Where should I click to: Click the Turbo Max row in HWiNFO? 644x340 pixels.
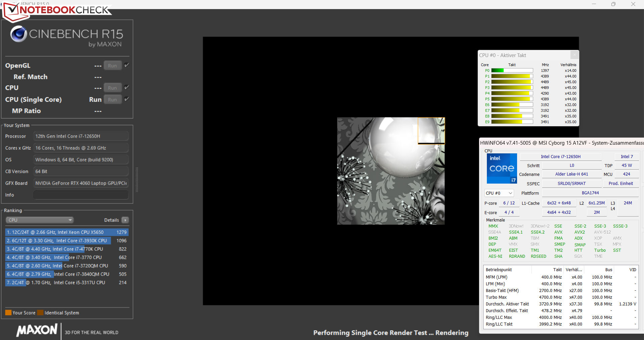561,297
